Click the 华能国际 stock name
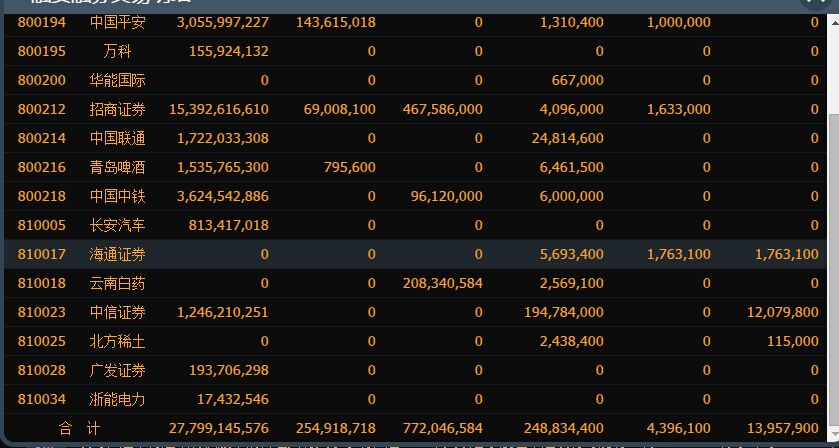This screenshot has width=839, height=448. pyautogui.click(x=117, y=80)
